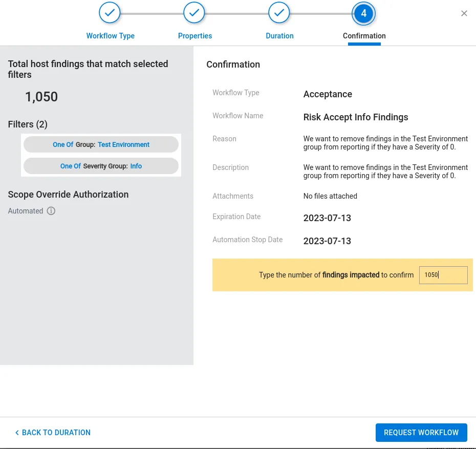Image resolution: width=476 pixels, height=449 pixels.
Task: Click the Scope Override Authorization heading
Action: point(68,194)
